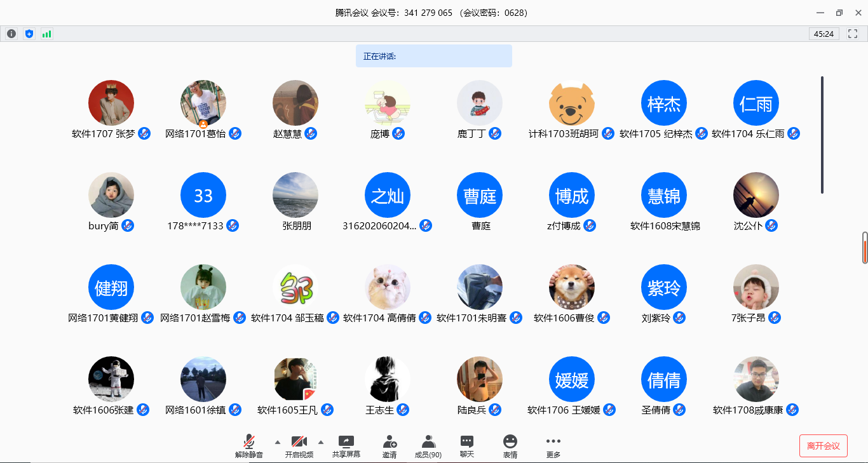This screenshot has width=868, height=463.
Task: Click the start video camera icon 开启视频
Action: pyautogui.click(x=298, y=443)
